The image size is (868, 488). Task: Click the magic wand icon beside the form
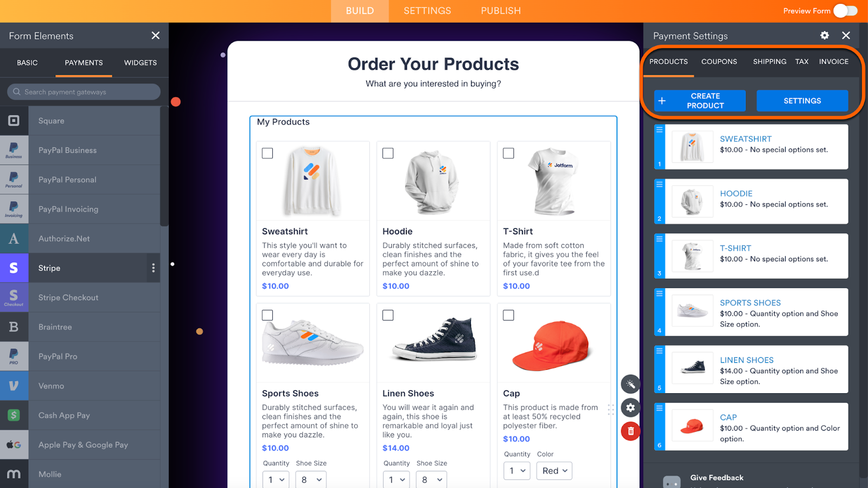coord(630,384)
